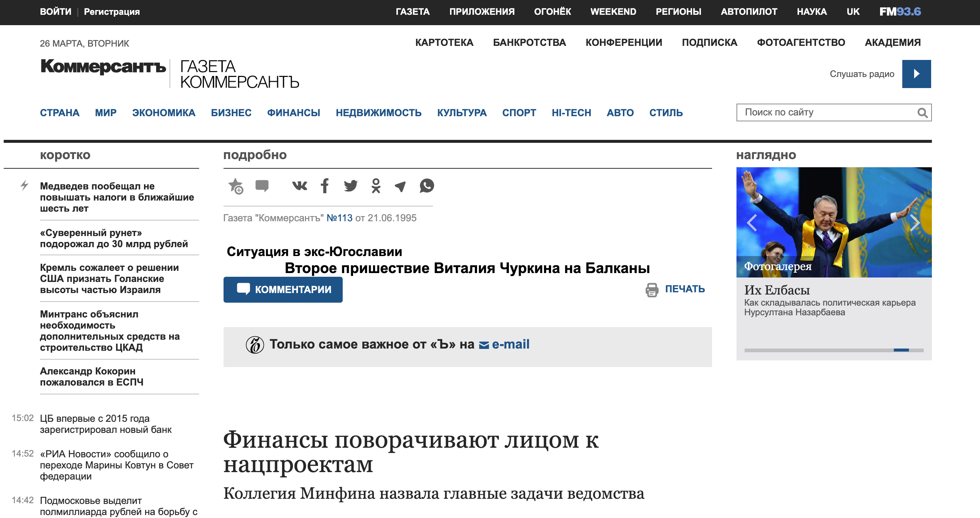The width and height of the screenshot is (980, 518).
Task: Play radio with blue play button
Action: click(x=916, y=74)
